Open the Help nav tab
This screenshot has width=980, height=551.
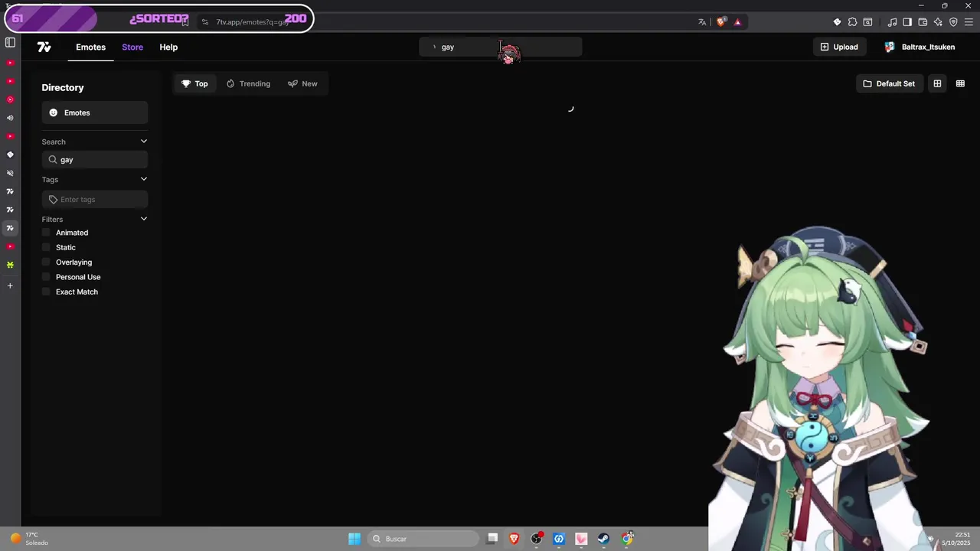click(x=168, y=47)
